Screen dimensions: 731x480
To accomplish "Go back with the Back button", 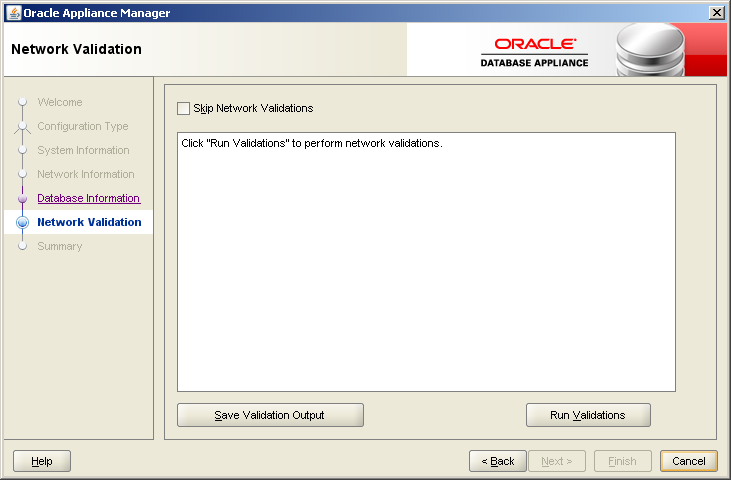I will coord(497,461).
